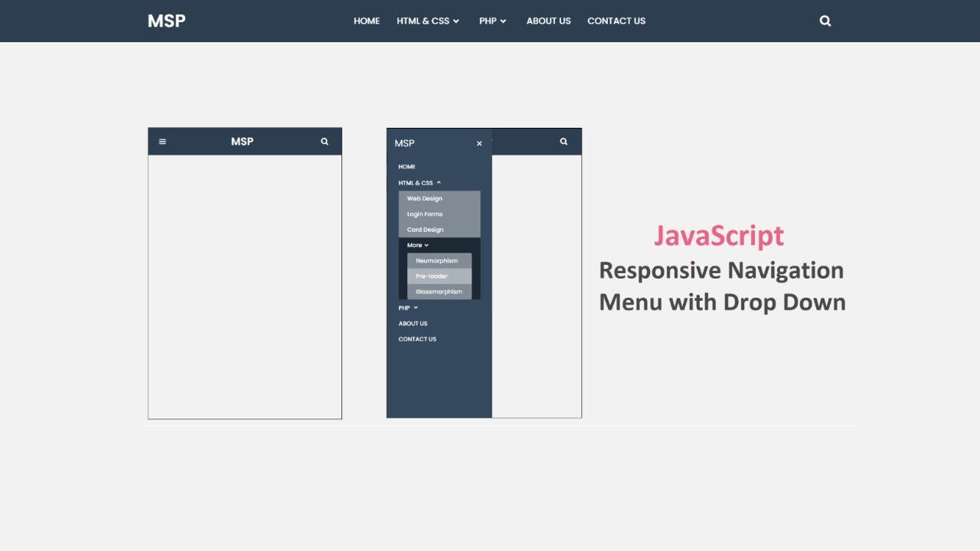Click search icon in left mobile preview
This screenshot has width=980, height=551.
tap(325, 142)
